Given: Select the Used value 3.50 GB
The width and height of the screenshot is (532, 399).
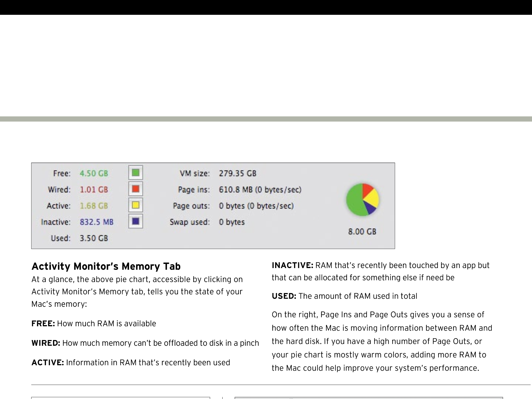Looking at the screenshot, I should click(x=94, y=238).
